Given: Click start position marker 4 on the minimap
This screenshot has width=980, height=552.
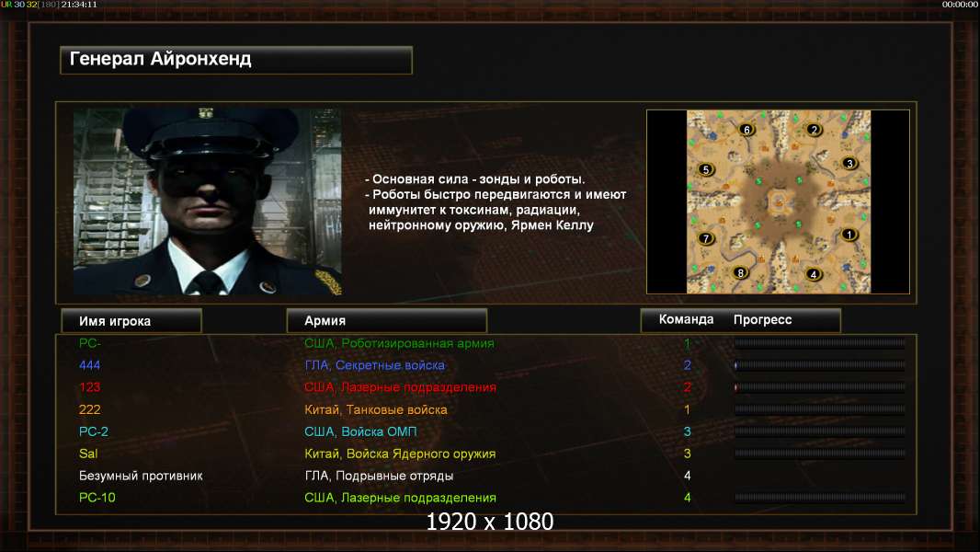Looking at the screenshot, I should [813, 274].
